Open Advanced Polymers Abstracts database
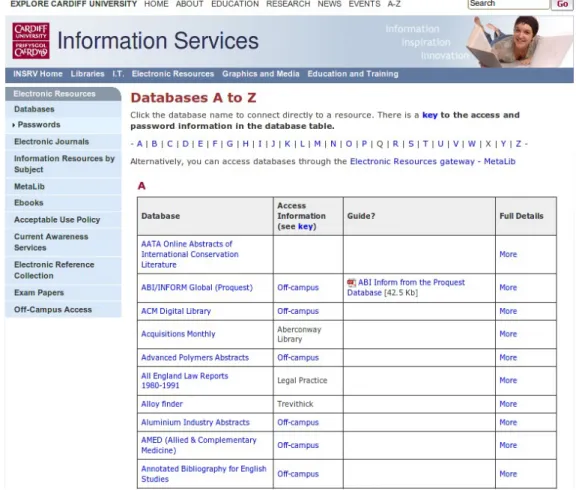576x490 pixels. pos(195,357)
